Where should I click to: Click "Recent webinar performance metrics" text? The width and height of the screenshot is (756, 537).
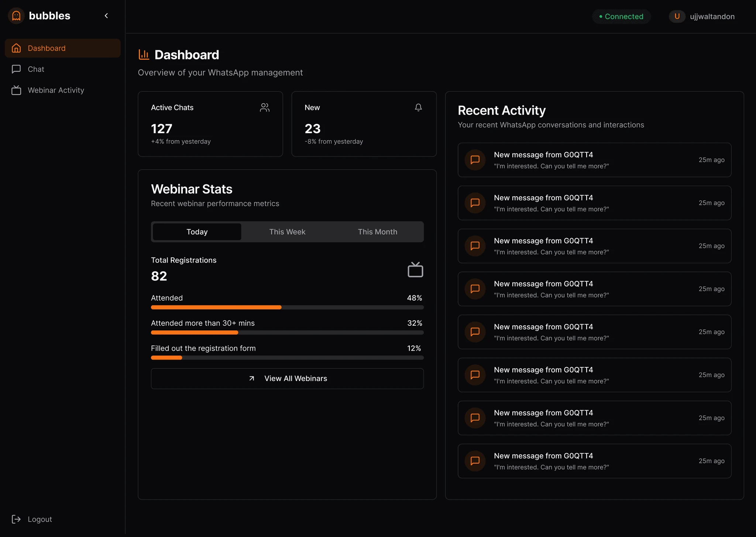(x=215, y=204)
